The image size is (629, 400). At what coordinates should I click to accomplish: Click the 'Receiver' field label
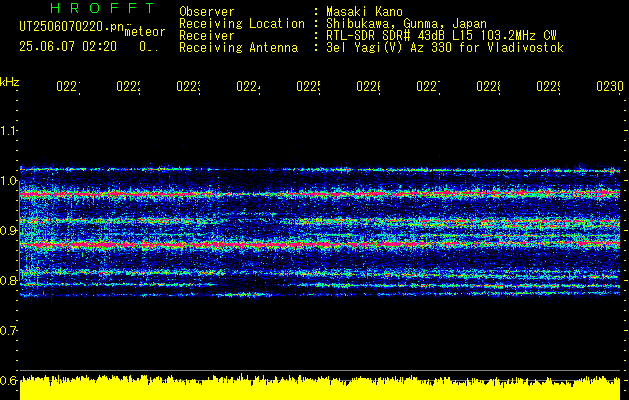point(207,36)
